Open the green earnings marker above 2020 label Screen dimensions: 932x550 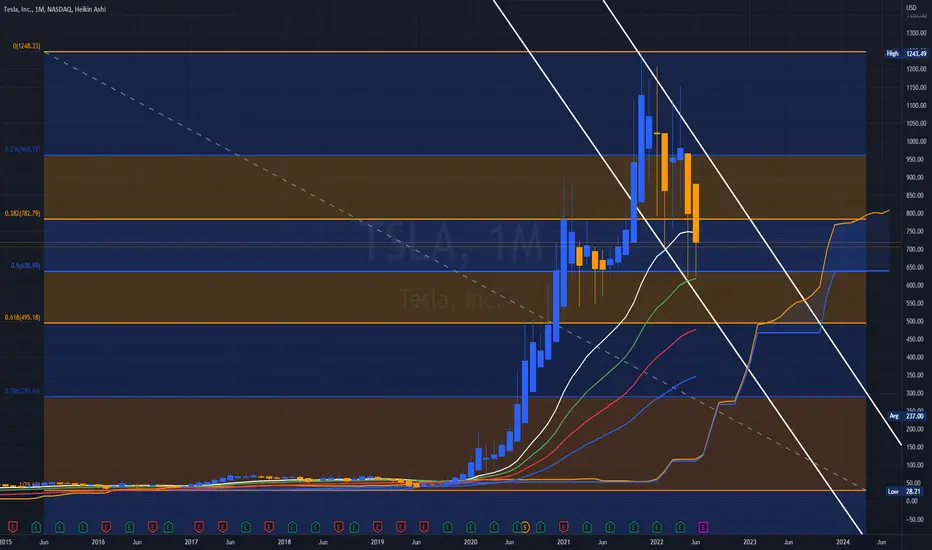(x=471, y=527)
